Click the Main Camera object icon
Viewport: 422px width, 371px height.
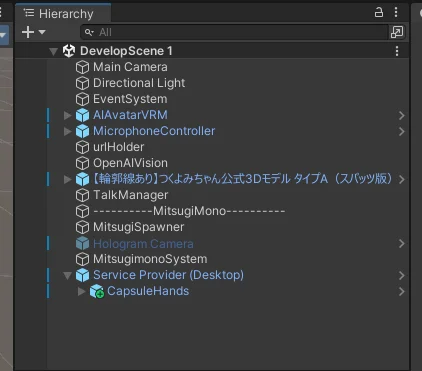82,67
